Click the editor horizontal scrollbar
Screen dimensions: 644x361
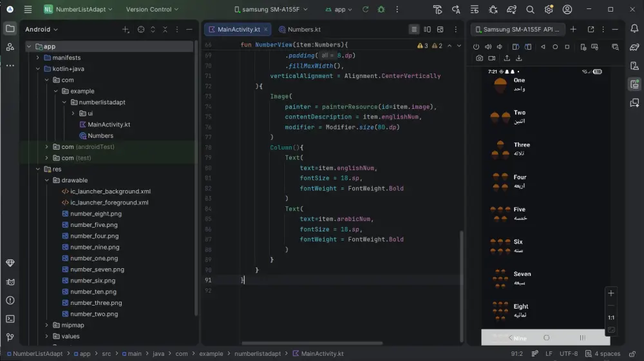click(312, 343)
